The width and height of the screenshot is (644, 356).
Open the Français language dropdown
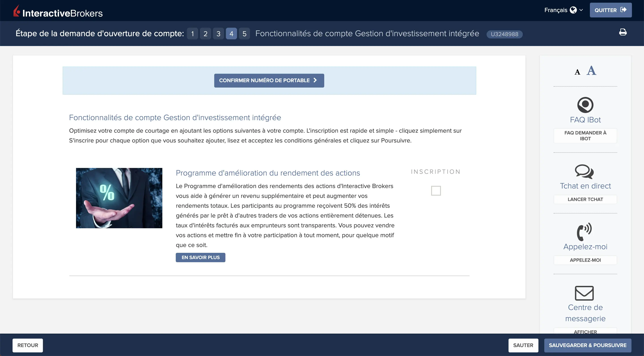tap(563, 10)
